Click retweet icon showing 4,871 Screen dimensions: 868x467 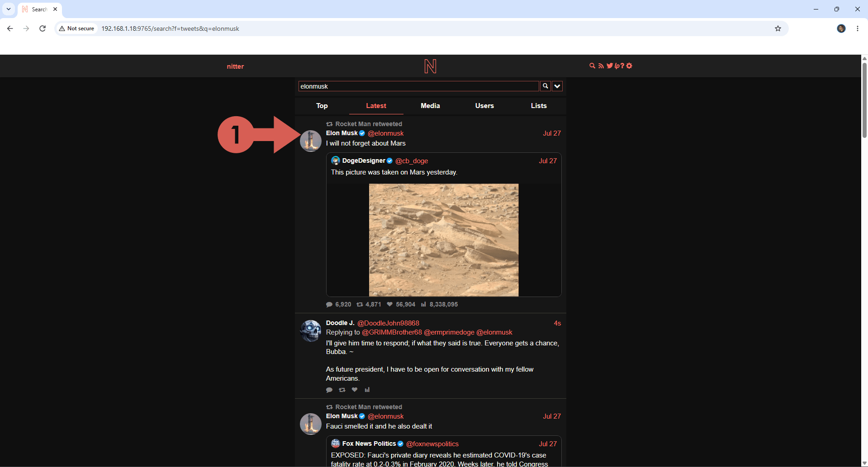click(x=360, y=305)
